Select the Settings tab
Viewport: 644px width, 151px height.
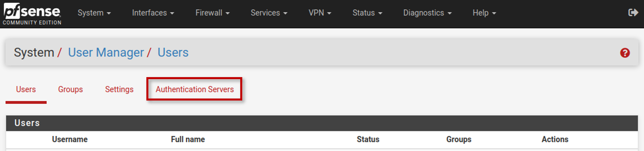[119, 89]
